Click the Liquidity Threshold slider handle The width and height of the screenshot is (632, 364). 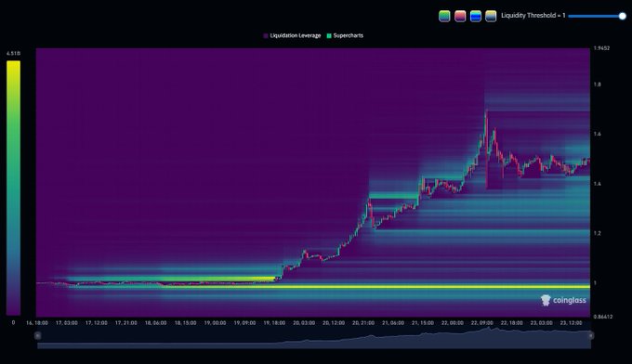[x=623, y=16]
